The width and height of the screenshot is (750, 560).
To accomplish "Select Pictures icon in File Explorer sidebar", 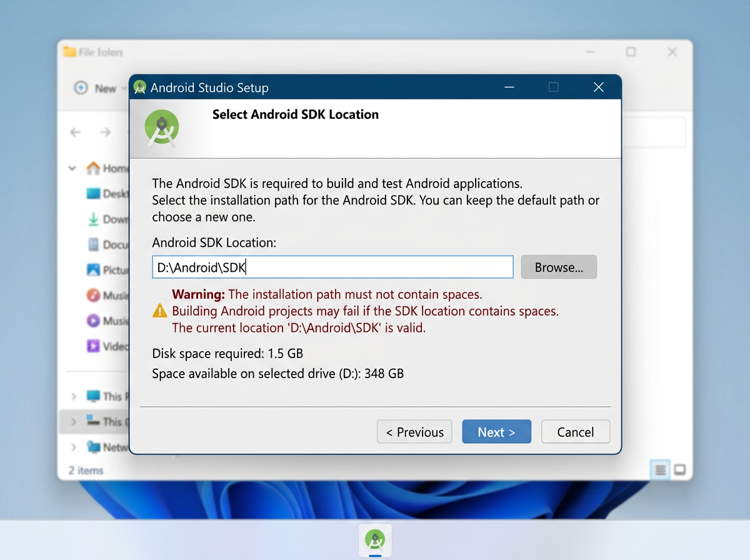I will (x=93, y=270).
